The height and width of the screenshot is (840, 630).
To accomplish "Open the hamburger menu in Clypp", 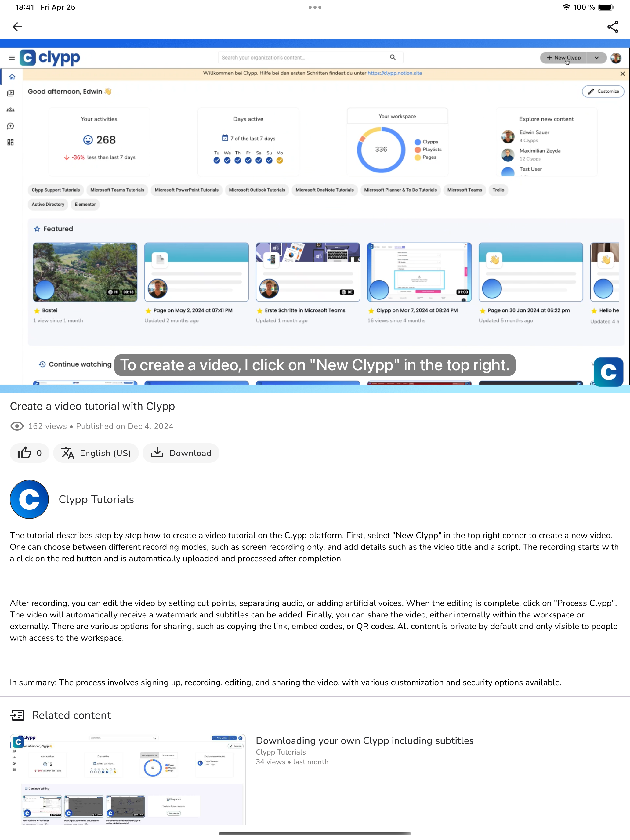I will pyautogui.click(x=12, y=58).
